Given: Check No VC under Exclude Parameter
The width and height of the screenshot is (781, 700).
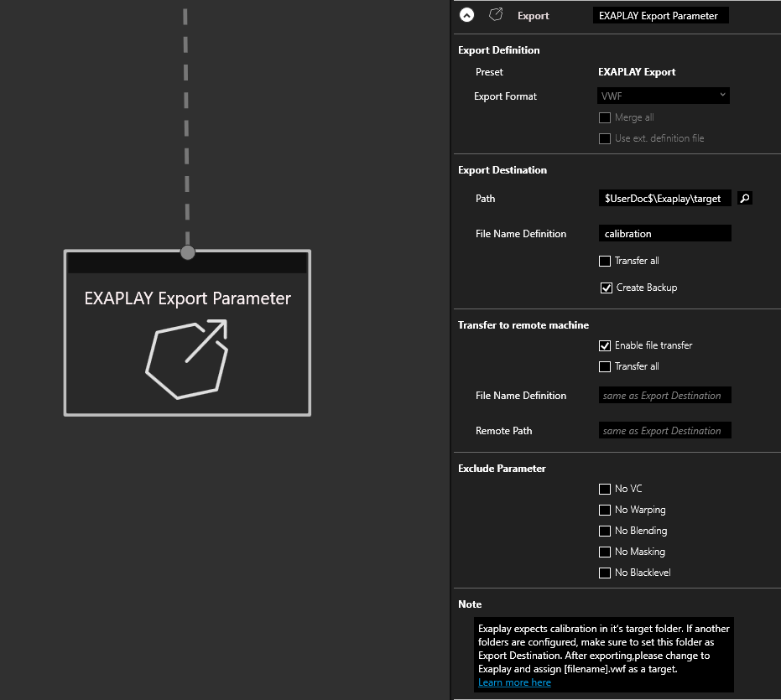Looking at the screenshot, I should pyautogui.click(x=605, y=488).
